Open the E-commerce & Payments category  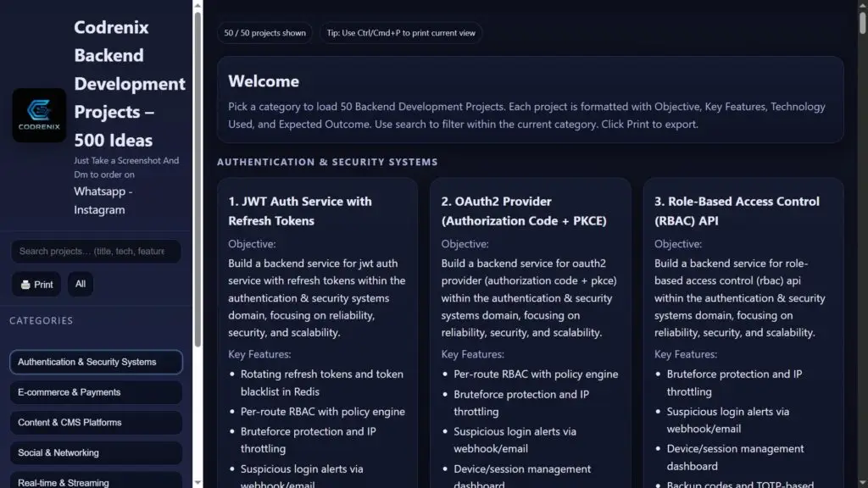96,392
